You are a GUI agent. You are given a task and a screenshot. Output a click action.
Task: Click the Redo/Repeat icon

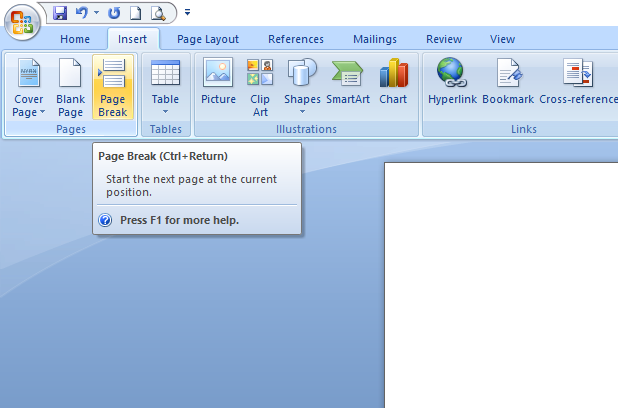113,13
